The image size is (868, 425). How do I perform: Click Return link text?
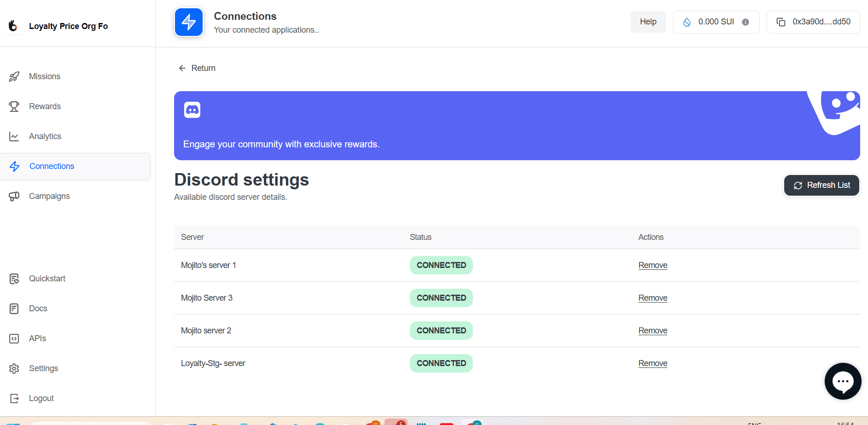[204, 68]
